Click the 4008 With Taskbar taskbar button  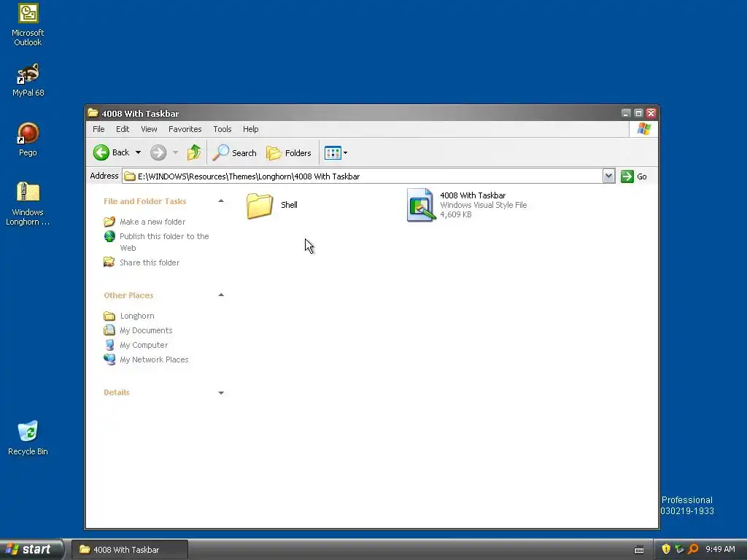[130, 550]
